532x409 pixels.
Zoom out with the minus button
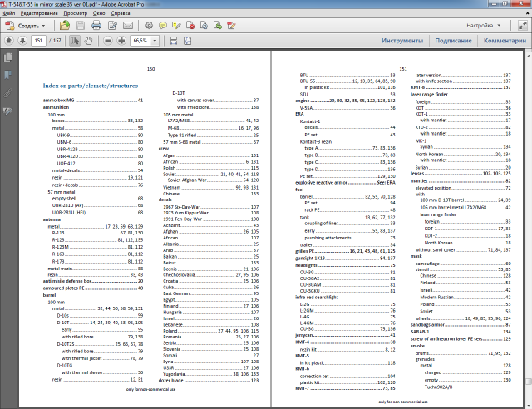coord(108,40)
